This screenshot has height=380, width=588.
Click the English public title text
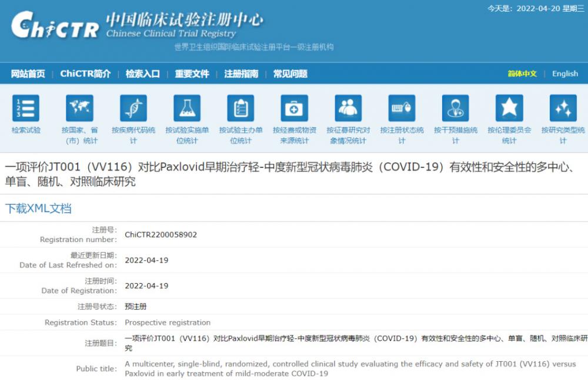point(350,368)
